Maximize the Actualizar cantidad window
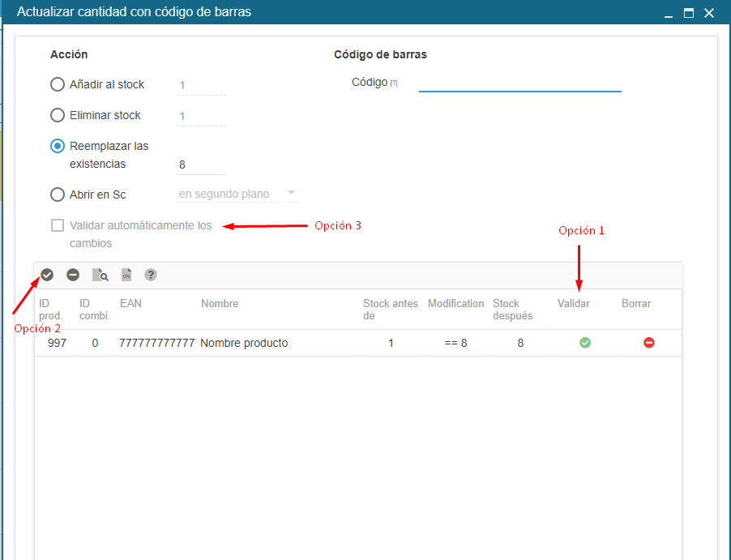731x560 pixels. pos(689,13)
